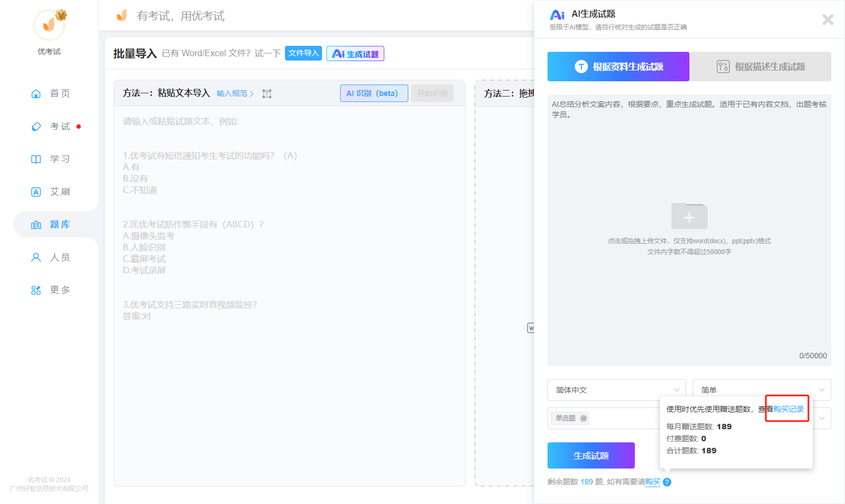Image resolution: width=845 pixels, height=504 pixels.
Task: Open the 简单 difficulty dropdown
Action: [x=762, y=390]
